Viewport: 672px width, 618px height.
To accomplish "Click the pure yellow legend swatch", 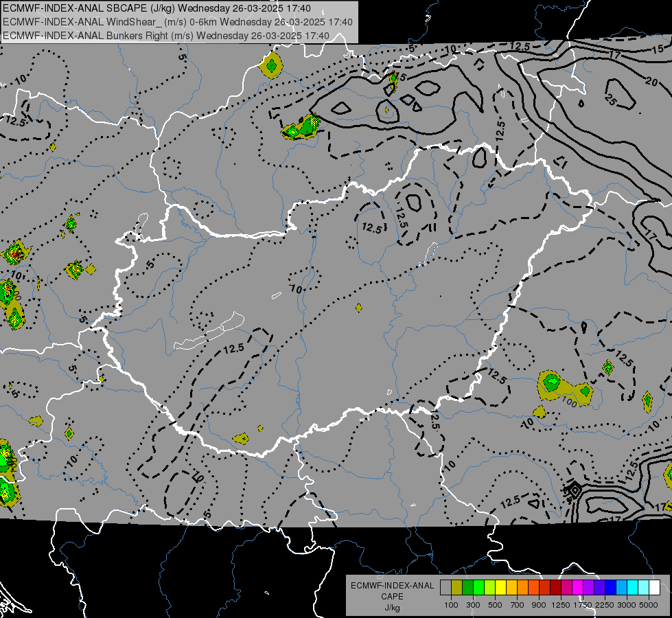I will [x=500, y=587].
